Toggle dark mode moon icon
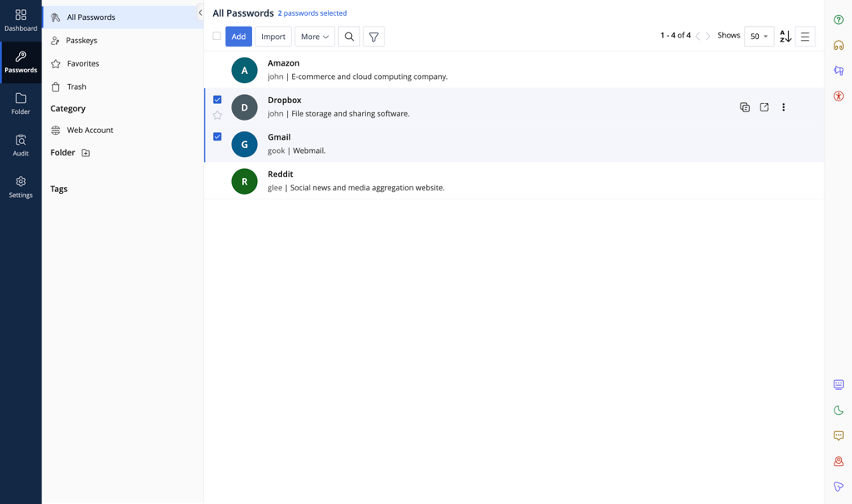 [x=839, y=410]
